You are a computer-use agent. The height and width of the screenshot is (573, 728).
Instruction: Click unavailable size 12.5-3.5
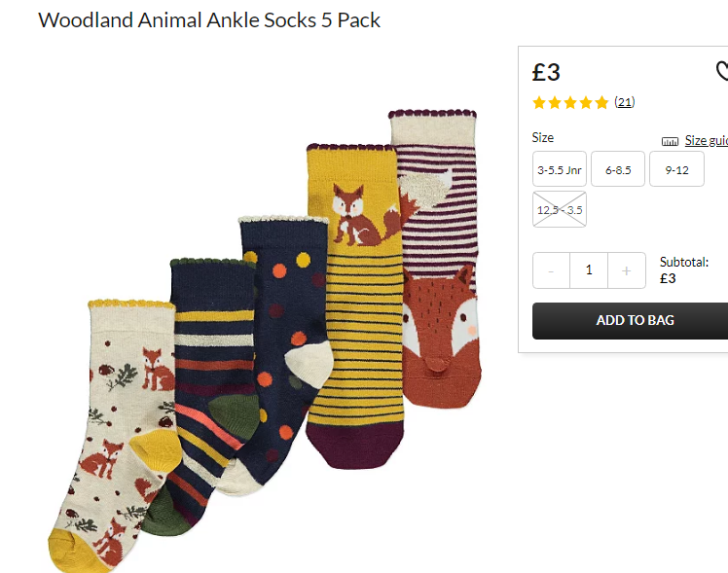point(560,209)
